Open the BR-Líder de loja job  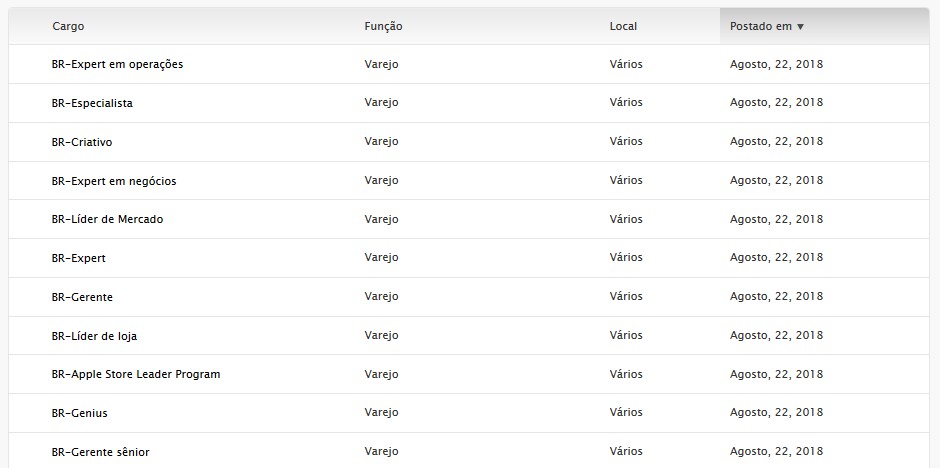[94, 336]
